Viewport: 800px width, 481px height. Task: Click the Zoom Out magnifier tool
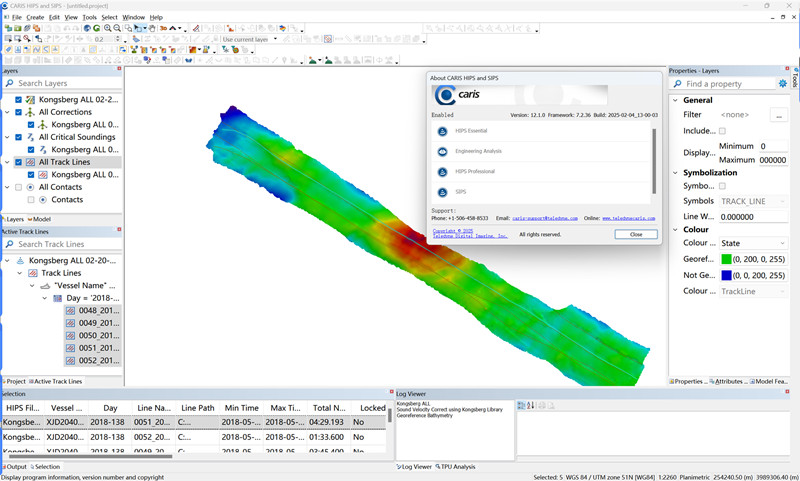[x=117, y=28]
